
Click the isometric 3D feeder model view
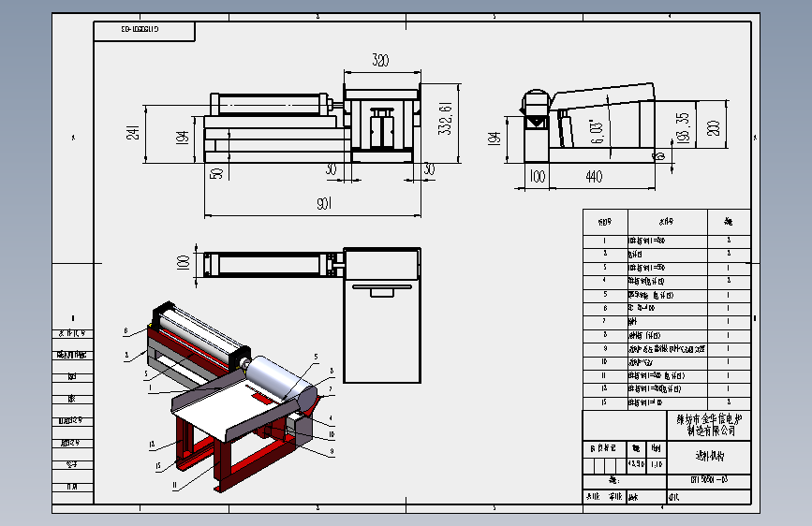point(233,396)
